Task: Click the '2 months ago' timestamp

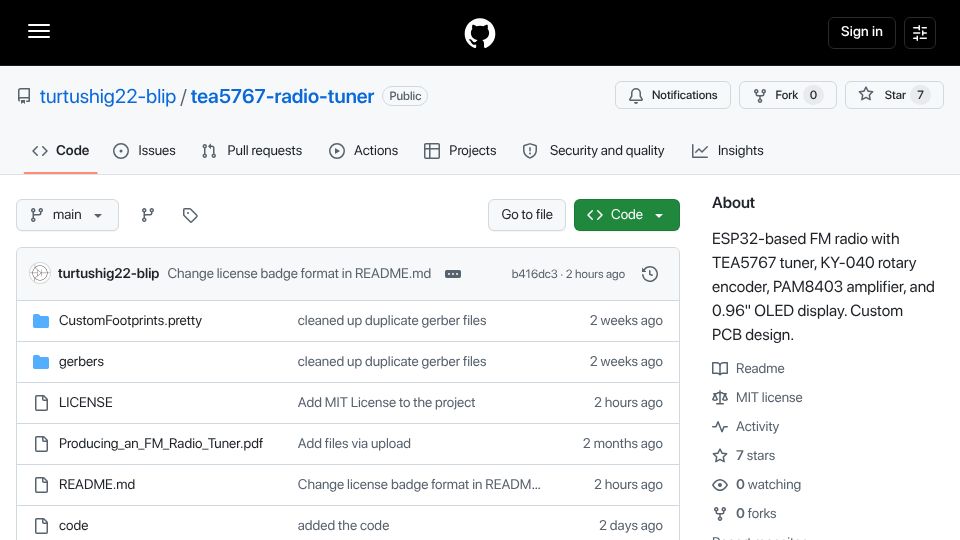Action: [x=623, y=443]
